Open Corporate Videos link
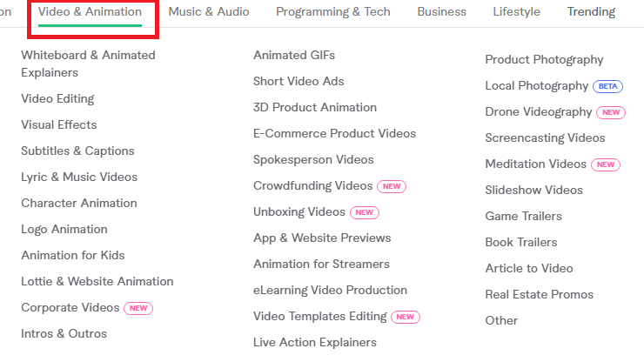The image size is (644, 362). pos(70,307)
